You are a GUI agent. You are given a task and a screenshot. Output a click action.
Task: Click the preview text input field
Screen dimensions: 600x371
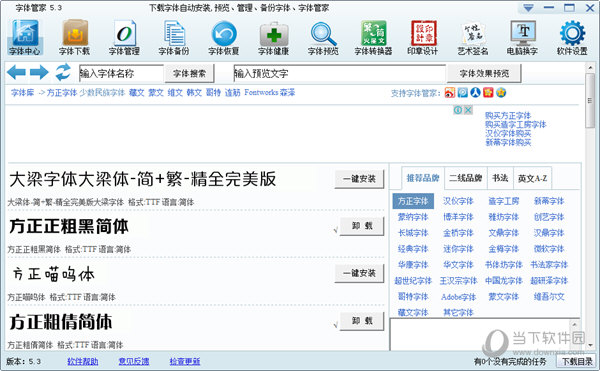coord(340,73)
